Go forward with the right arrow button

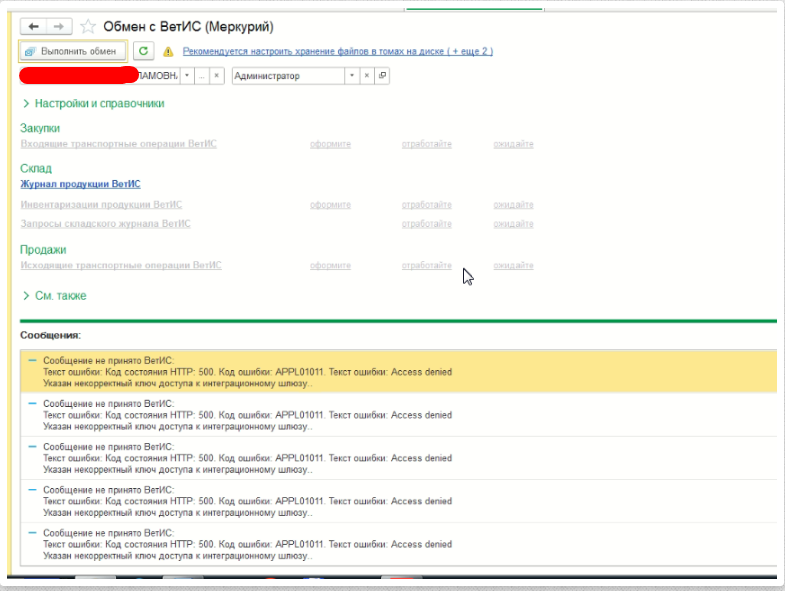[59, 26]
